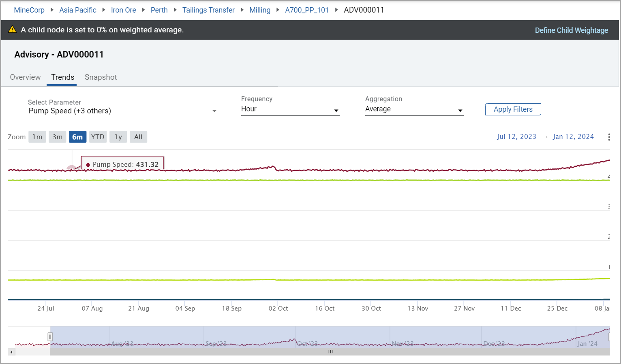The width and height of the screenshot is (621, 364).
Task: Open the Define Child Weightage link
Action: pyautogui.click(x=571, y=30)
